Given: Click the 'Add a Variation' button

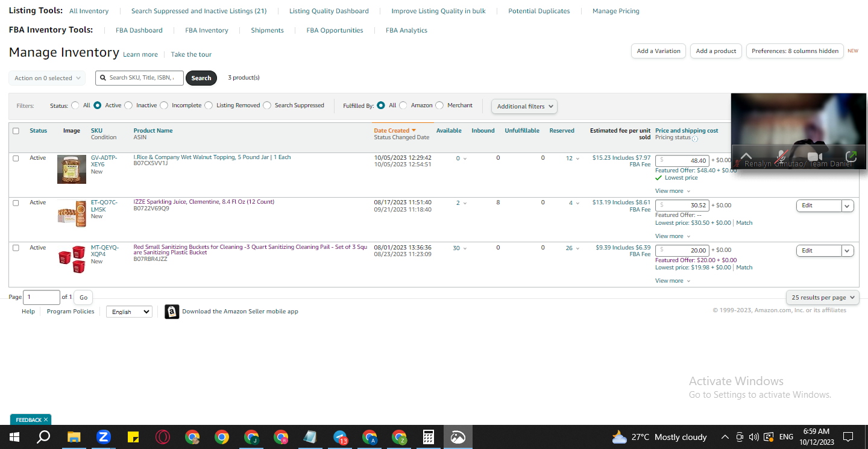Looking at the screenshot, I should point(659,51).
